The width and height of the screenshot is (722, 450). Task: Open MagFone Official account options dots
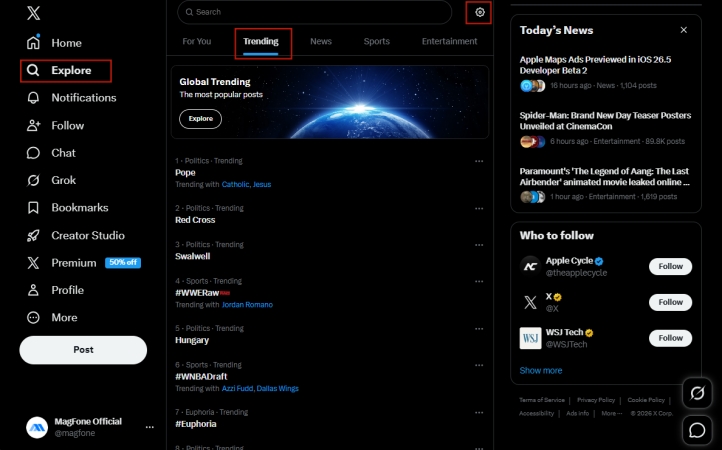[150, 427]
